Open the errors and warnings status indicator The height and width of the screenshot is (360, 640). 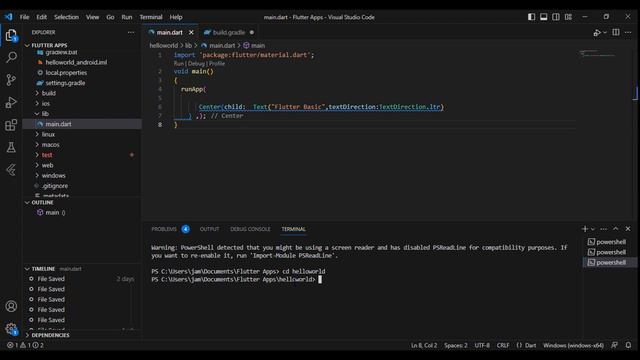(25, 345)
